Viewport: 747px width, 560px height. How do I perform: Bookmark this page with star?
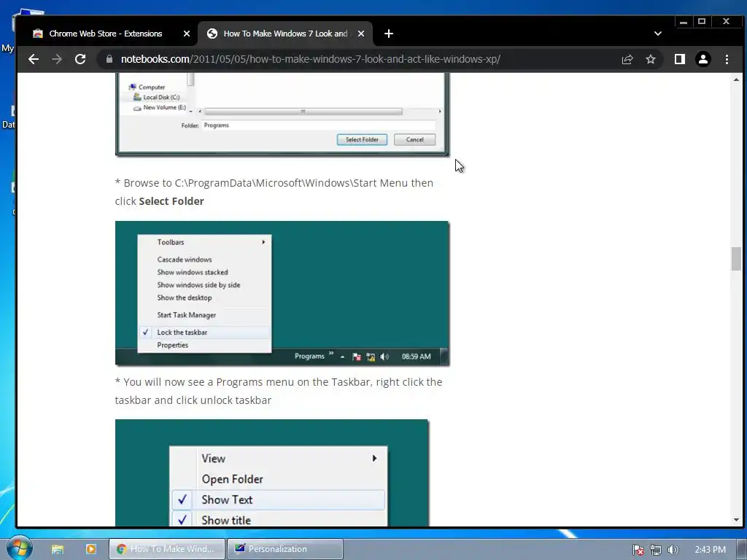pyautogui.click(x=651, y=59)
